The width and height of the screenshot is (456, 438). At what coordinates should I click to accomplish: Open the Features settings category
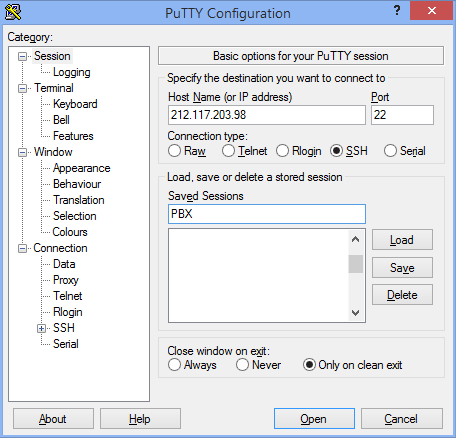tap(73, 136)
